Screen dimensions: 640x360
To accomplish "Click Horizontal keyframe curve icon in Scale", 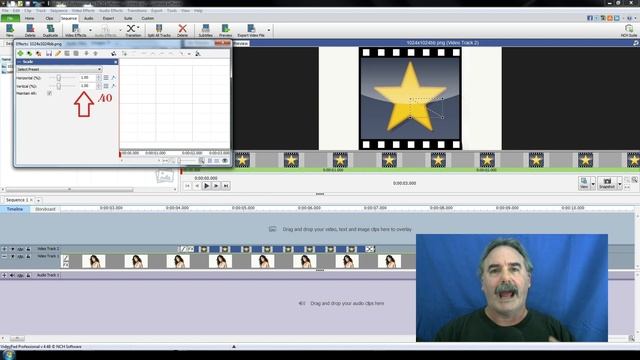I will coord(113,78).
